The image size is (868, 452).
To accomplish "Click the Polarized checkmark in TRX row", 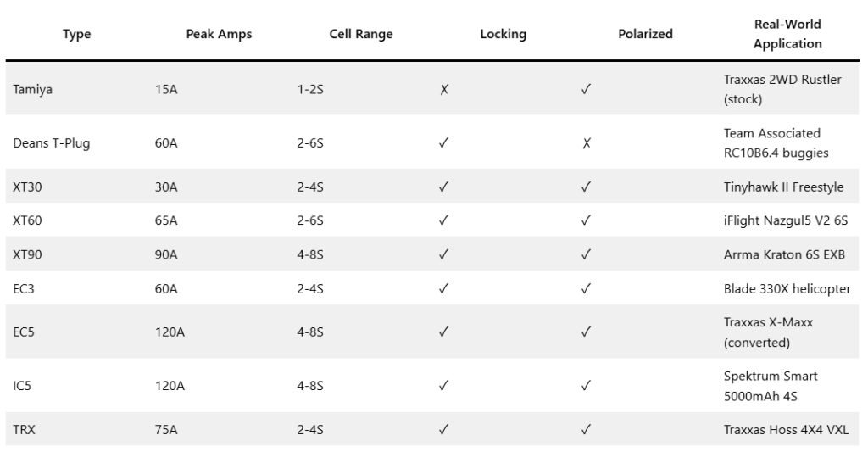I will point(586,429).
